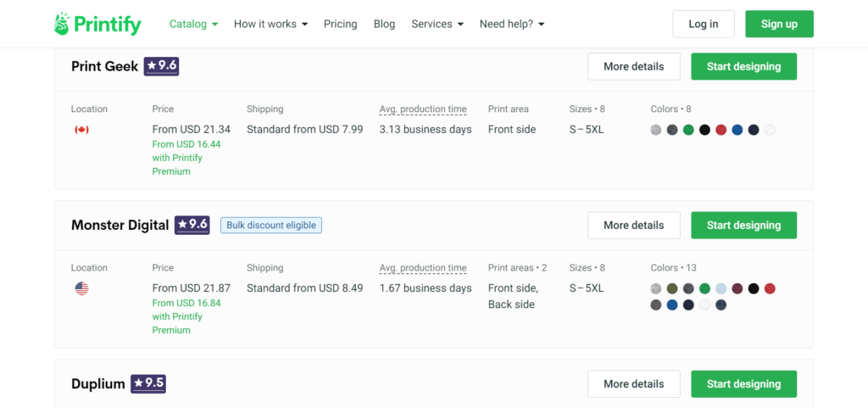The width and height of the screenshot is (868, 408).
Task: Click Print Geek 9.6 star rating badge
Action: (161, 66)
